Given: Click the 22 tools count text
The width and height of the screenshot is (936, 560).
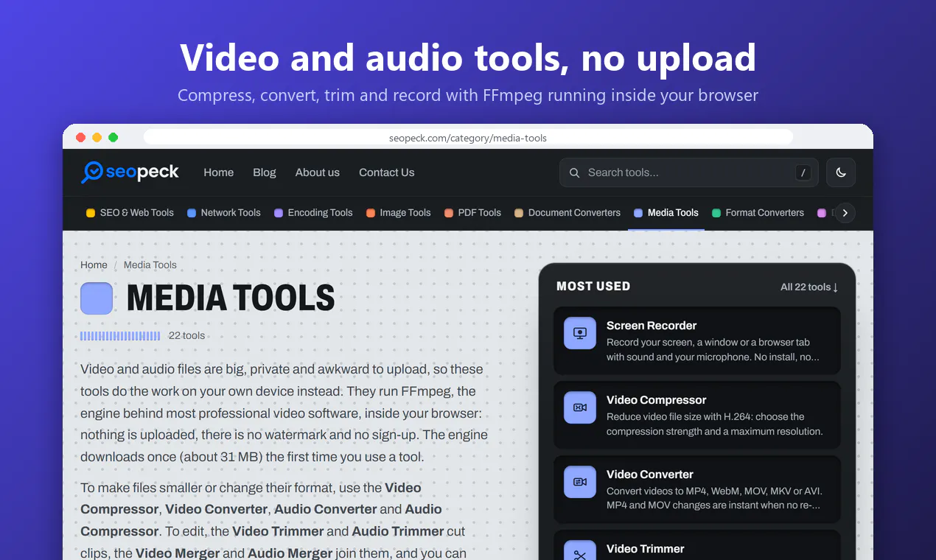Looking at the screenshot, I should click(x=187, y=336).
